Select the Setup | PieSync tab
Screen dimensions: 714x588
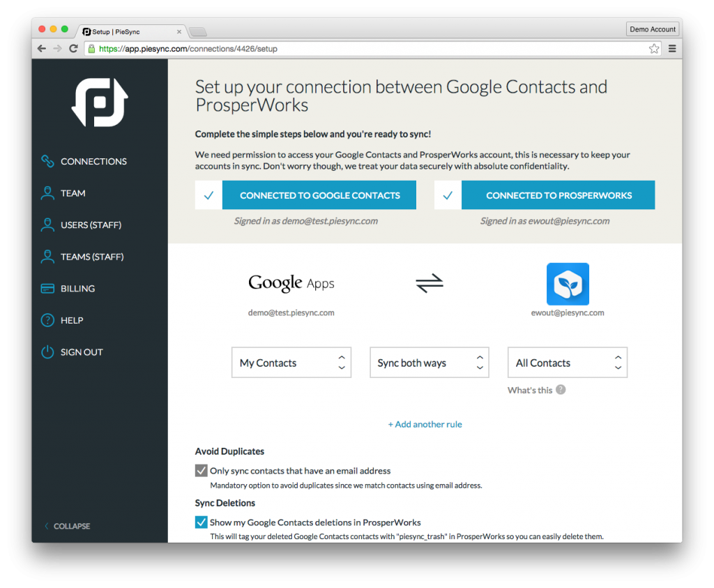(132, 31)
